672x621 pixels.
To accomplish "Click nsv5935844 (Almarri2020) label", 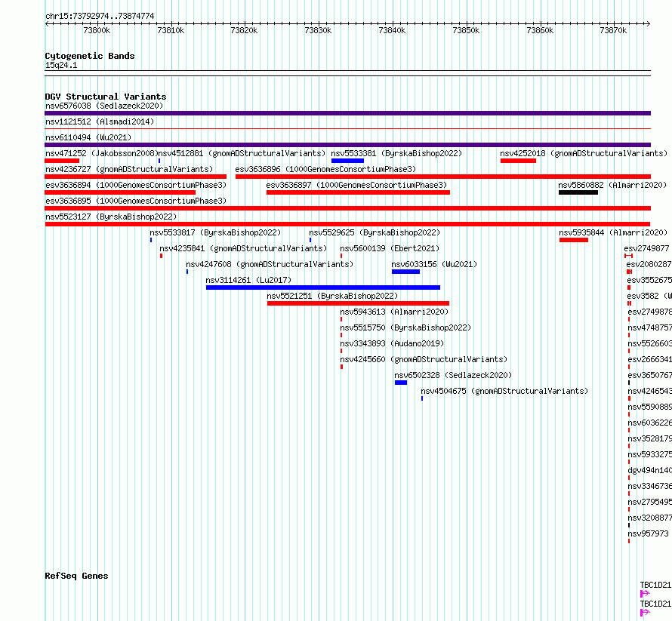I will click(613, 232).
